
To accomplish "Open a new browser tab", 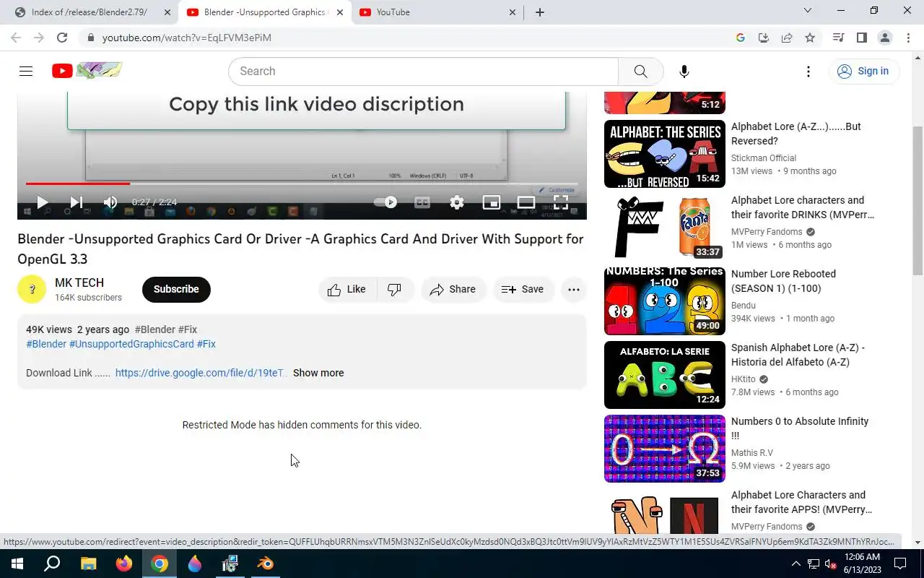I will pyautogui.click(x=540, y=12).
